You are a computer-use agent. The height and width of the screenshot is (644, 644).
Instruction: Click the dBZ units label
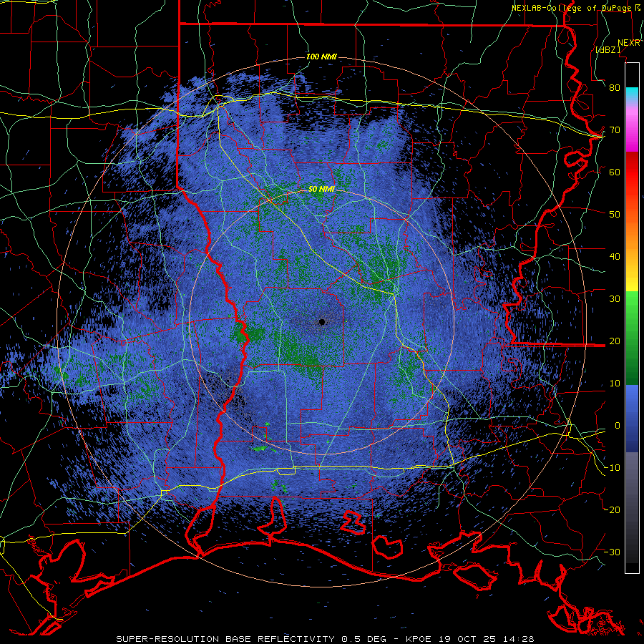608,49
